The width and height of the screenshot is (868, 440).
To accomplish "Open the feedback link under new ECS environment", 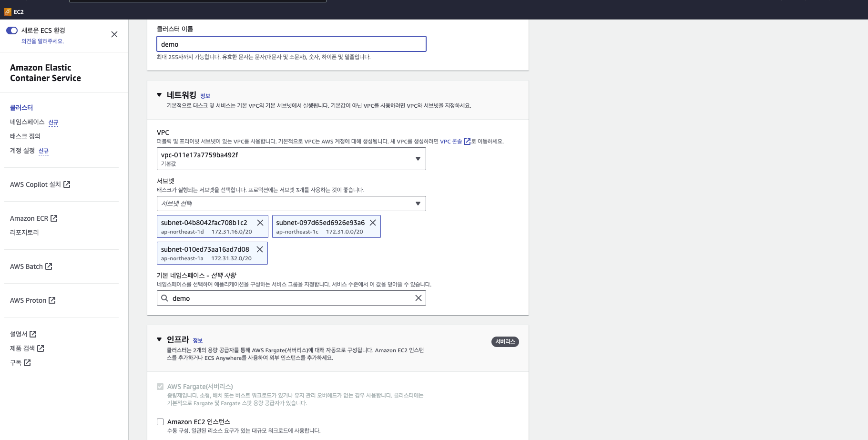I will [42, 41].
